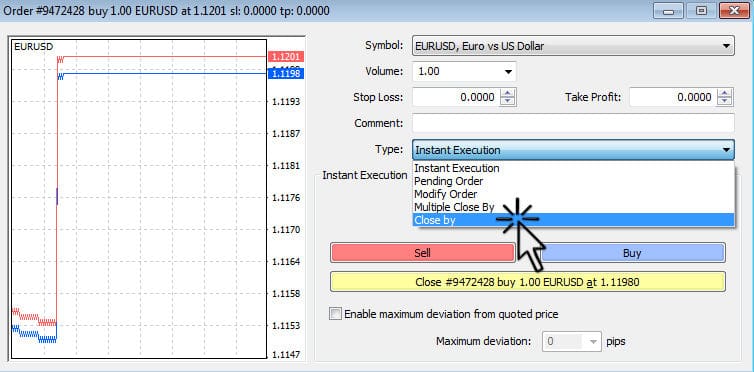This screenshot has width=754, height=372.
Task: Decrease the Stop Loss value with down arrow
Action: [507, 101]
